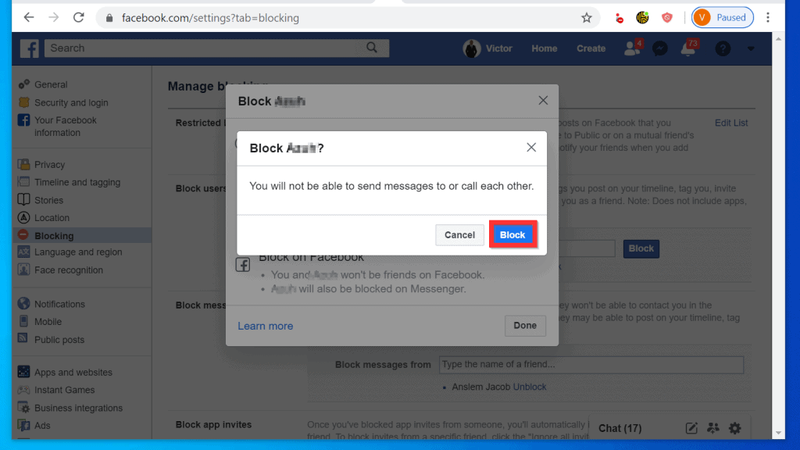Open the Messenger icon in top bar
Image resolution: width=800 pixels, height=450 pixels.
[x=660, y=48]
